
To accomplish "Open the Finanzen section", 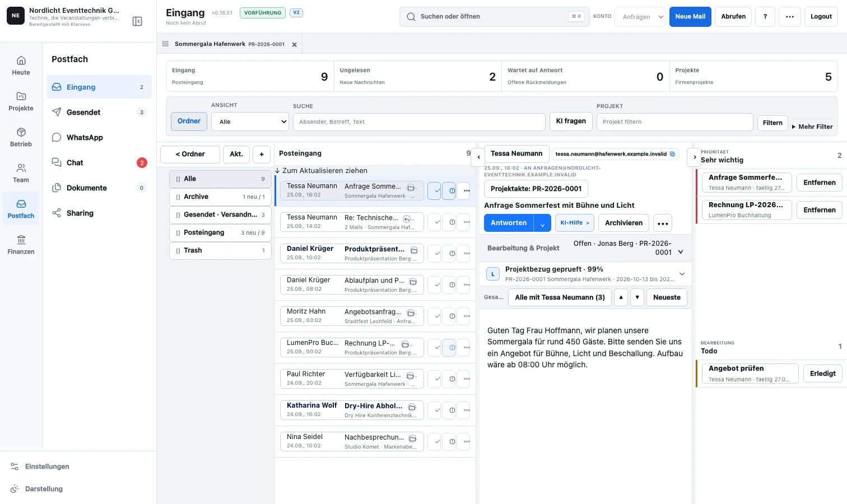I will [x=21, y=245].
